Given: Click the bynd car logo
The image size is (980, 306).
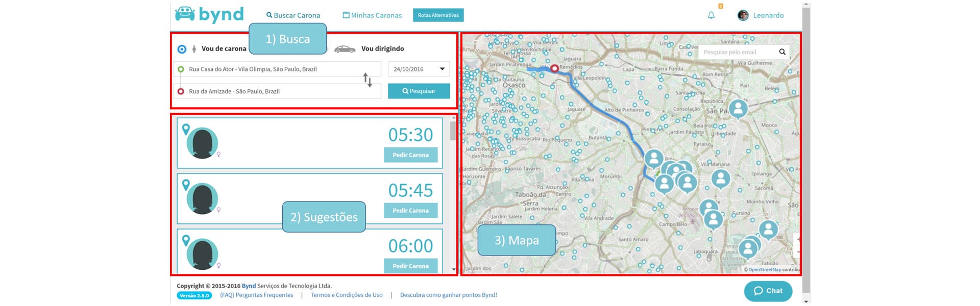Looking at the screenshot, I should pyautogui.click(x=185, y=14).
